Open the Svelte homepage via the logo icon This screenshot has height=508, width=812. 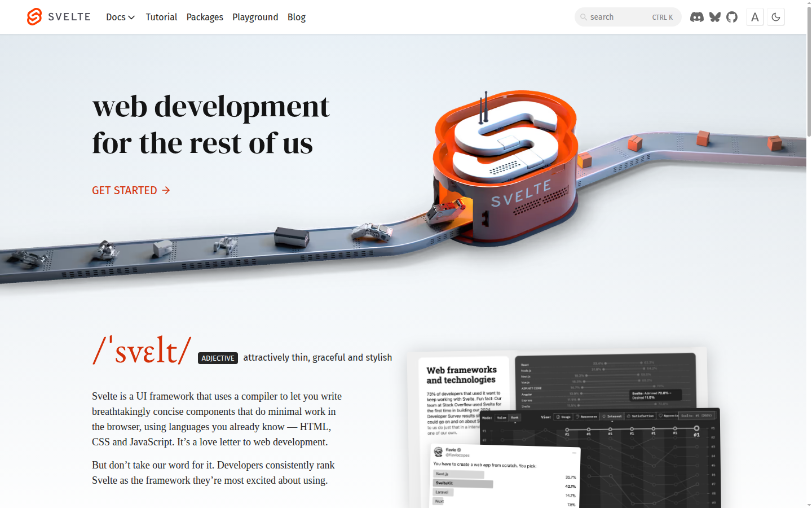(33, 17)
